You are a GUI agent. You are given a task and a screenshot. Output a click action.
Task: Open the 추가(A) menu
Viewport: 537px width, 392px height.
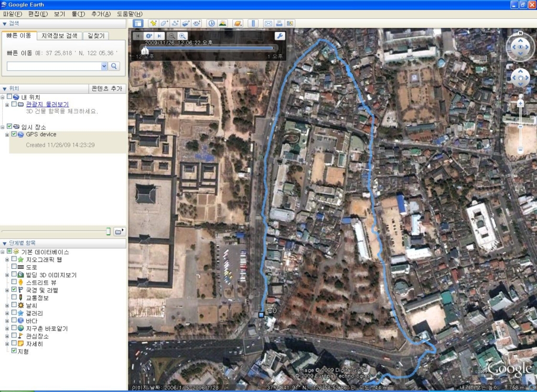coord(101,14)
